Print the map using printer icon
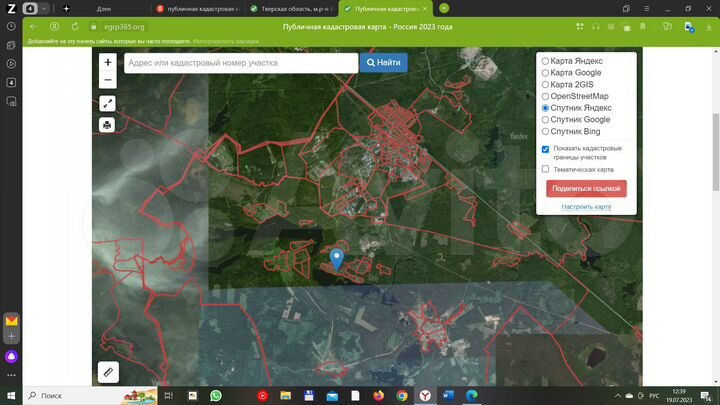 point(108,125)
